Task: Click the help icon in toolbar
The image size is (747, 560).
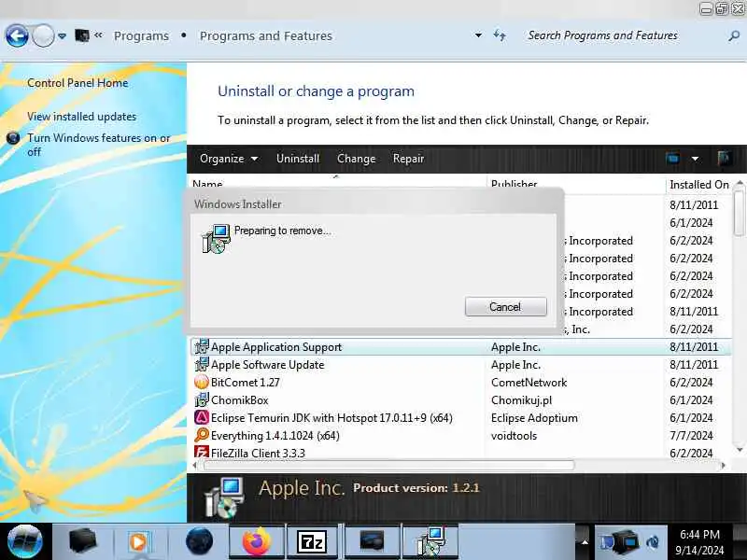Action: point(725,158)
